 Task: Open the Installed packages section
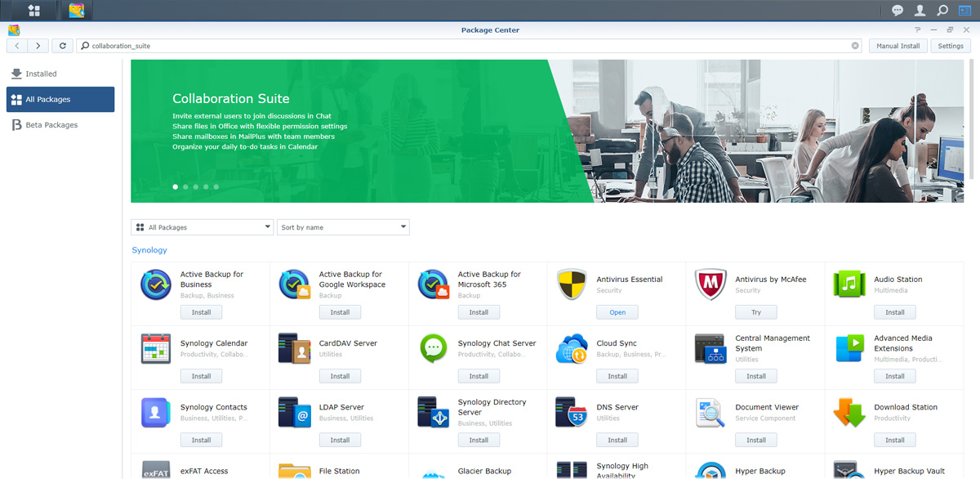60,74
